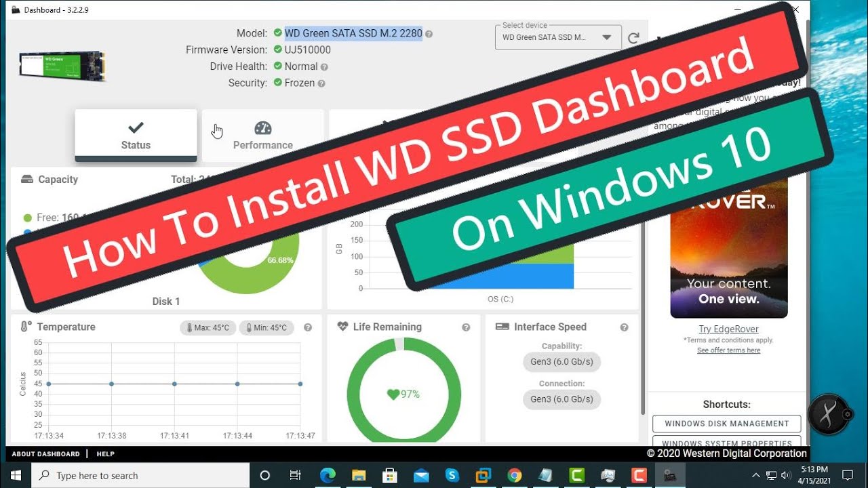This screenshot has height=488, width=868.
Task: Open About Dashboard in the footer
Action: [45, 454]
